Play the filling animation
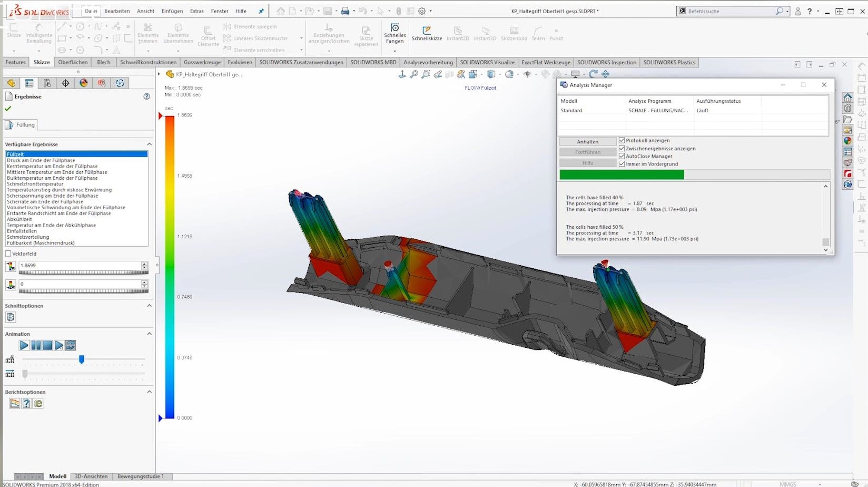The image size is (868, 487). coord(24,345)
